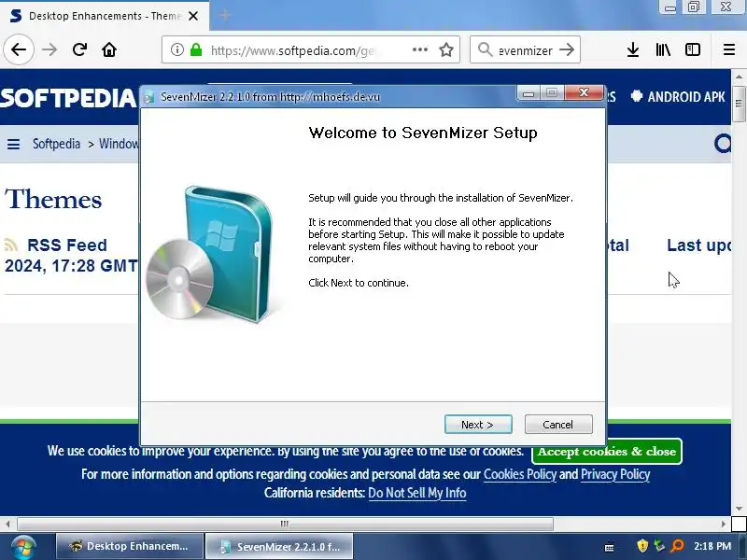Open the Windows Start menu
The width and height of the screenshot is (747, 560).
click(x=22, y=547)
